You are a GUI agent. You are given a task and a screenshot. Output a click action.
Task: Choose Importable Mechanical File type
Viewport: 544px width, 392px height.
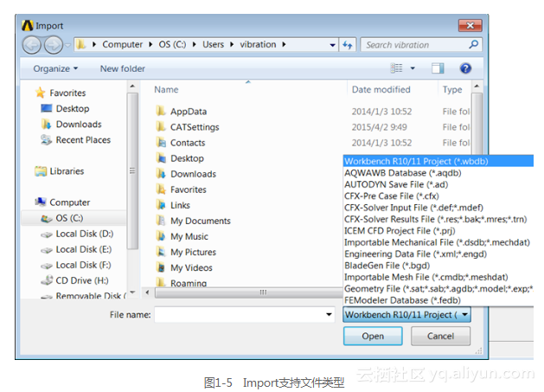438,242
